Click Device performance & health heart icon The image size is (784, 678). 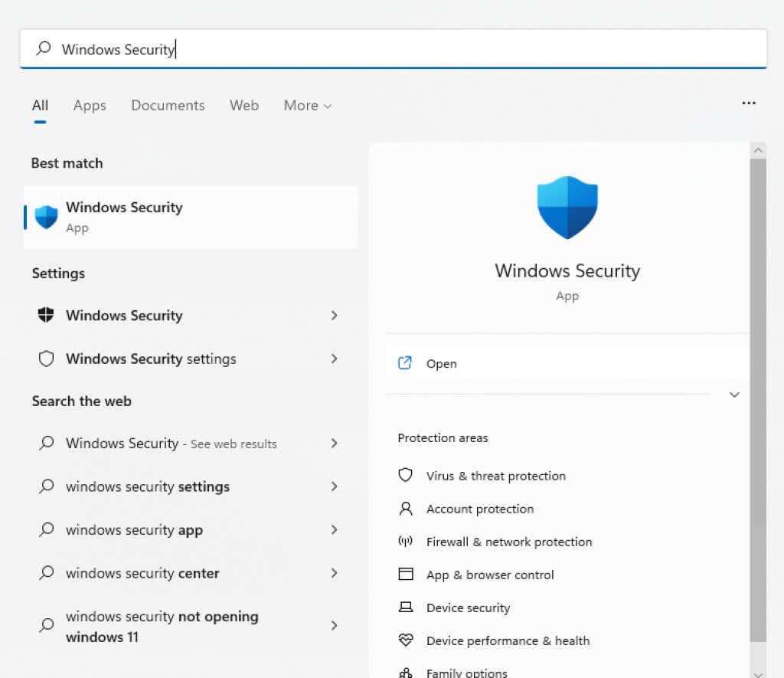coord(406,640)
